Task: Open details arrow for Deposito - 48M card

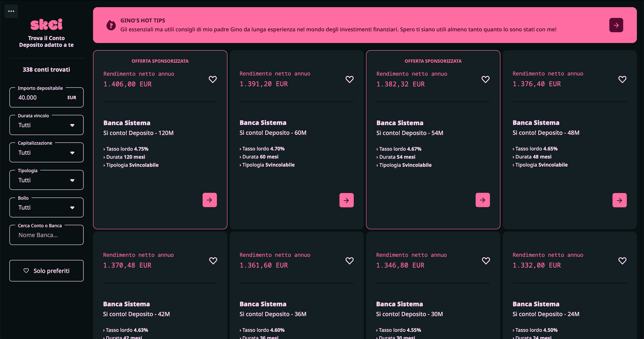Action: [x=619, y=200]
